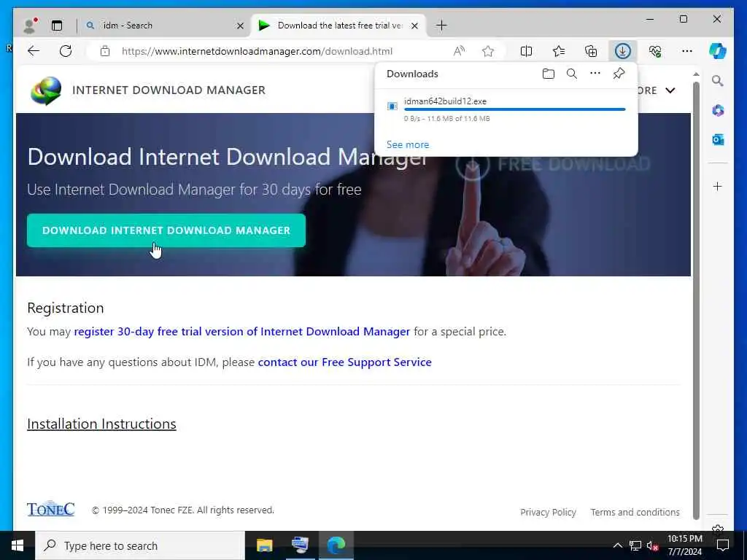The image size is (747, 560).
Task: Open a new browser tab
Action: [441, 26]
